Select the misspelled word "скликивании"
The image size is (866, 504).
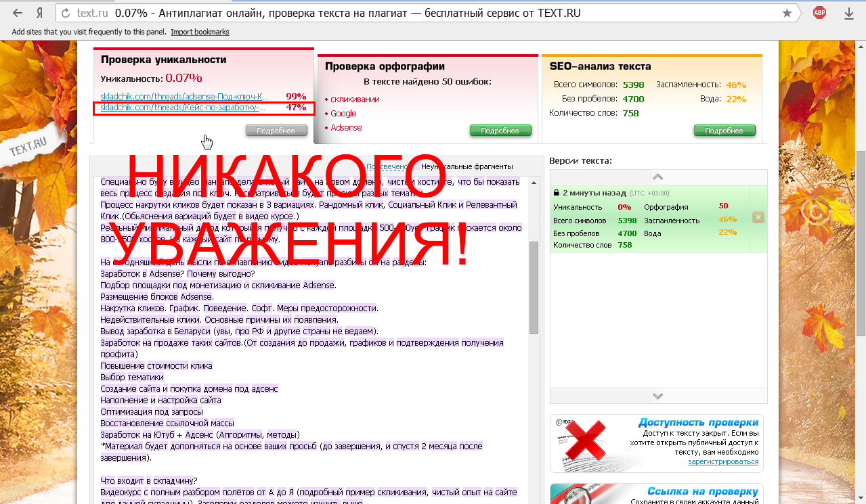(355, 99)
